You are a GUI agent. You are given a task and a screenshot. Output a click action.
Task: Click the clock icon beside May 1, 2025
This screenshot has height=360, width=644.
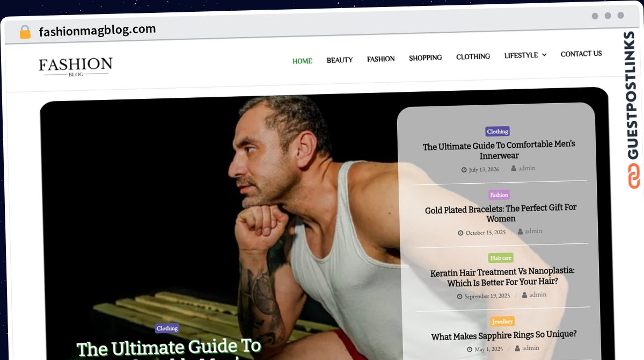click(x=469, y=349)
